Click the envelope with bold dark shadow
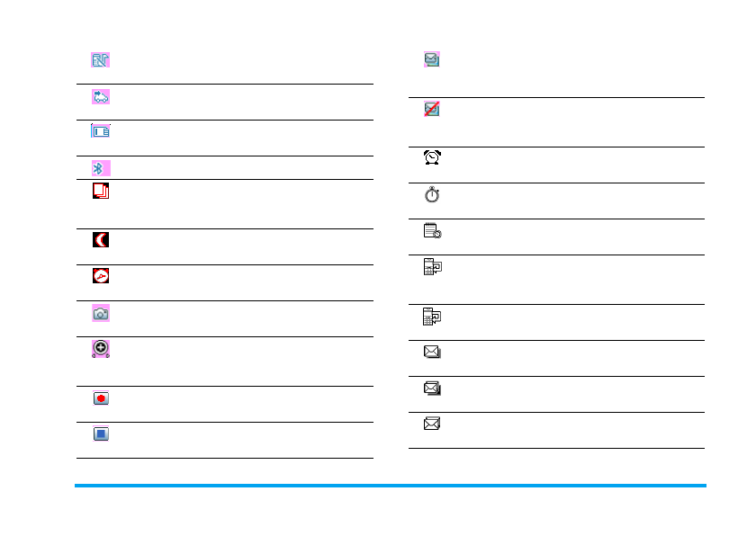Screen dimensions: 756x536 coord(433,388)
